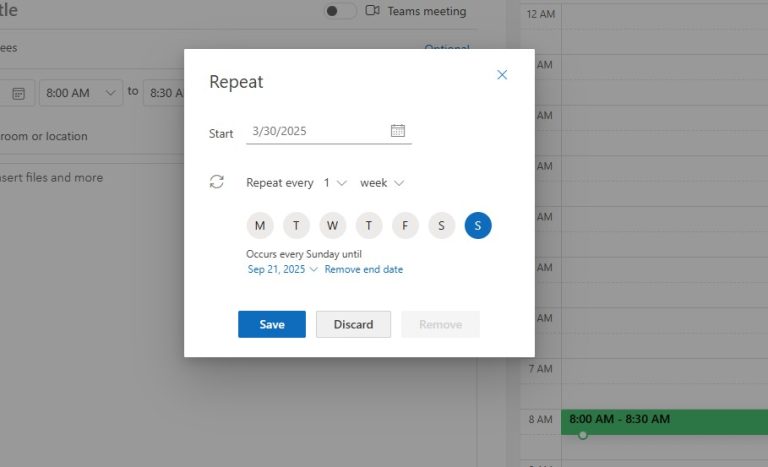Open the Sep 21, 2025 end date dropdown
The image size is (768, 467).
(x=282, y=269)
